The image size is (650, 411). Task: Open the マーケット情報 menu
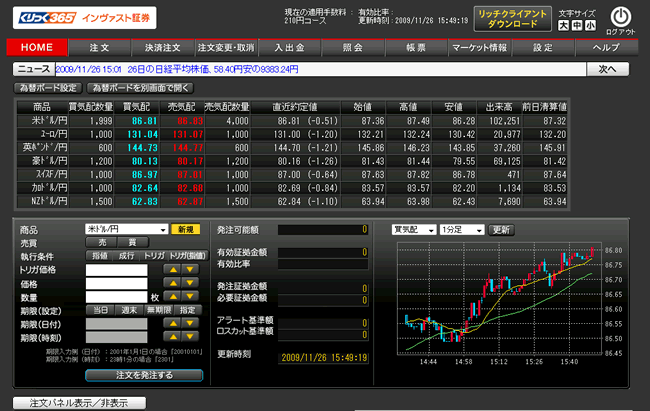480,48
